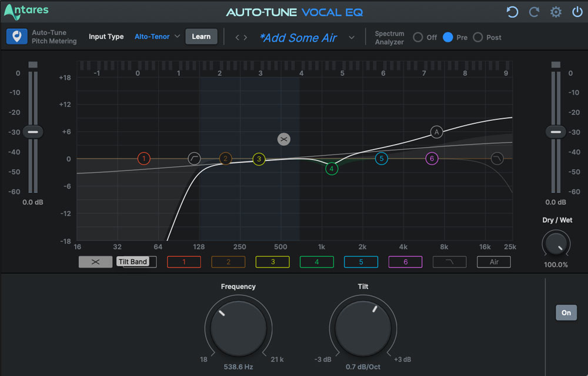Go to next preset arrow
Viewport: 588px width, 376px height.
(x=245, y=38)
